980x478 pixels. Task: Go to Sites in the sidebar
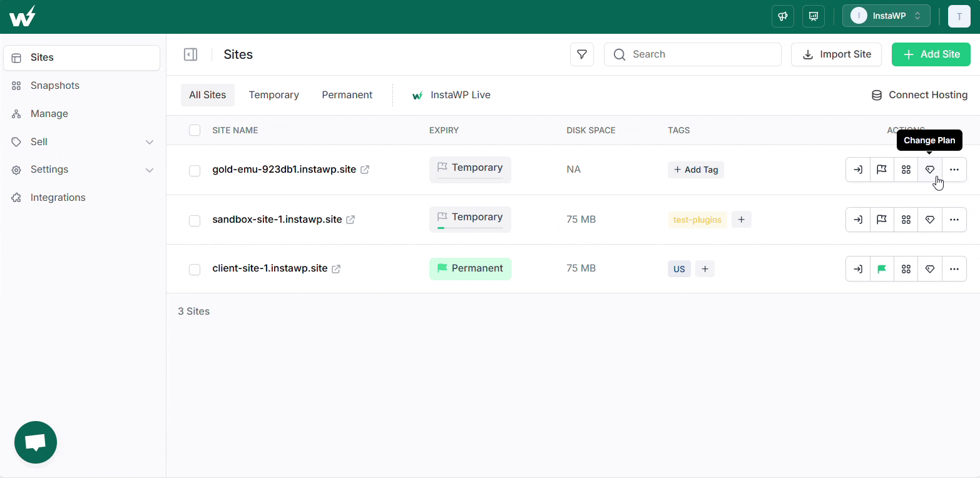pyautogui.click(x=81, y=58)
